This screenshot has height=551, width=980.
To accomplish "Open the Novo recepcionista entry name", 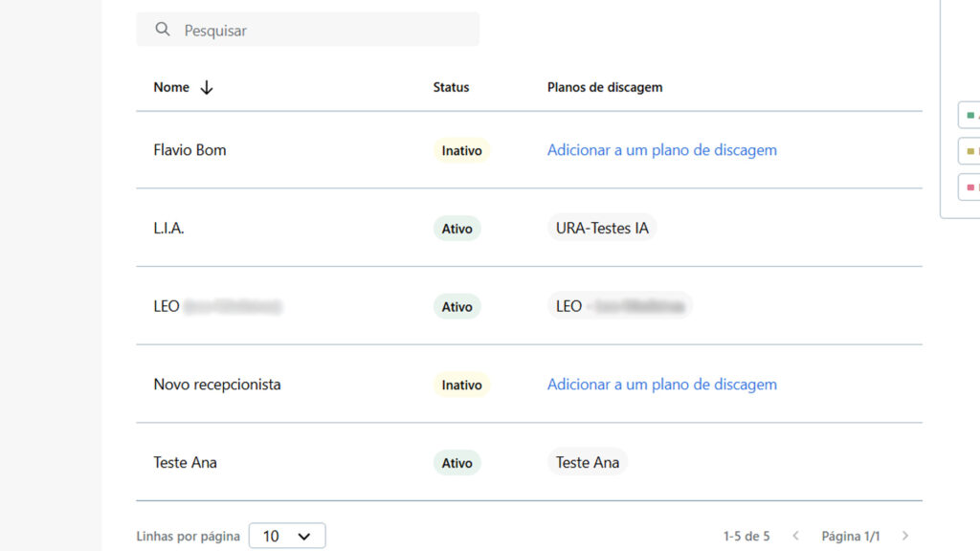I will [217, 385].
